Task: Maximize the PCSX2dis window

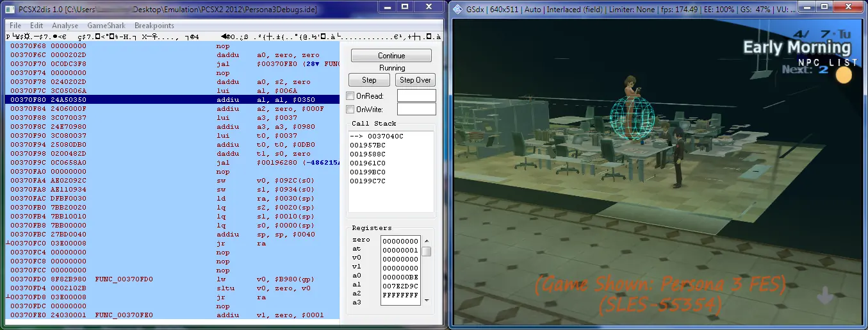Action: click(x=405, y=6)
